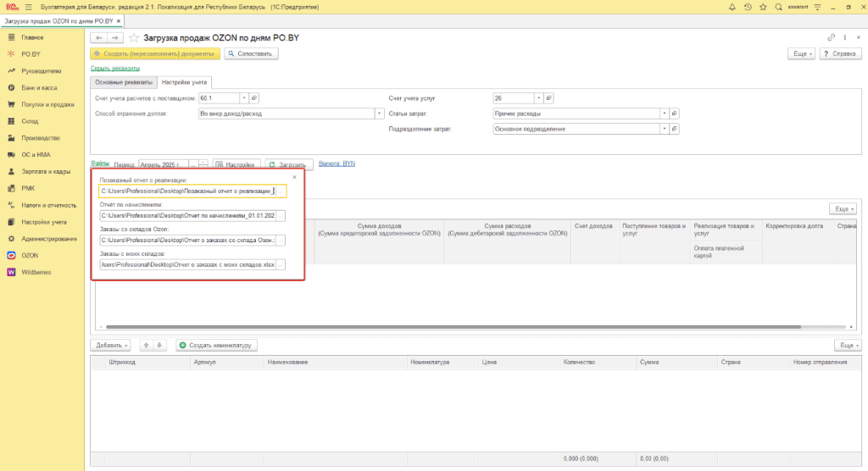Screen dimensions: 868x471
Task: Open the Прочие расходы item with its open icon
Action: coord(674,114)
